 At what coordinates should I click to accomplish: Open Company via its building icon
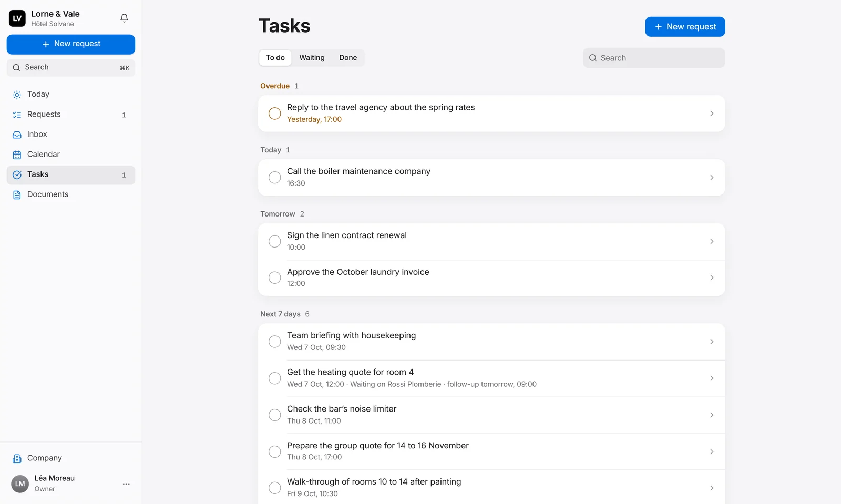tap(17, 458)
